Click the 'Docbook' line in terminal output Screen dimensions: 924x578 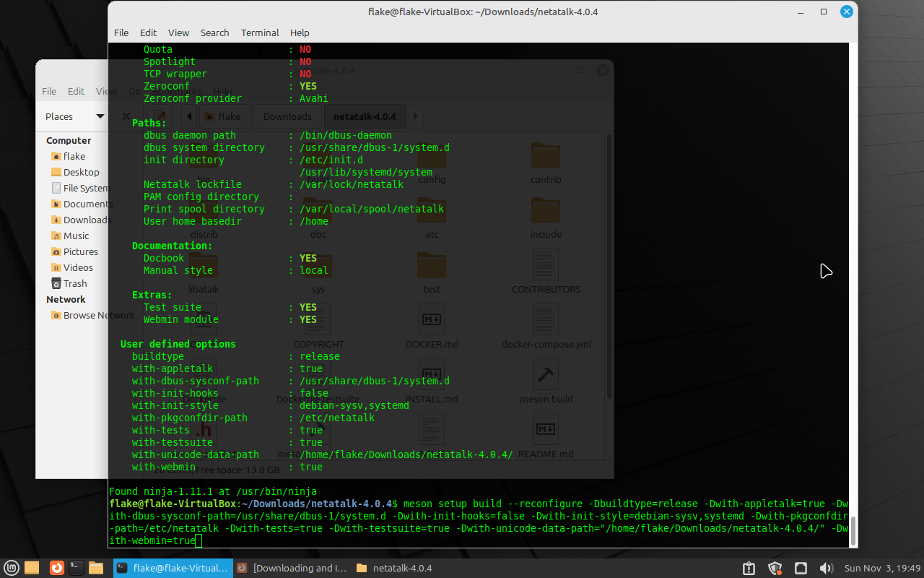230,258
